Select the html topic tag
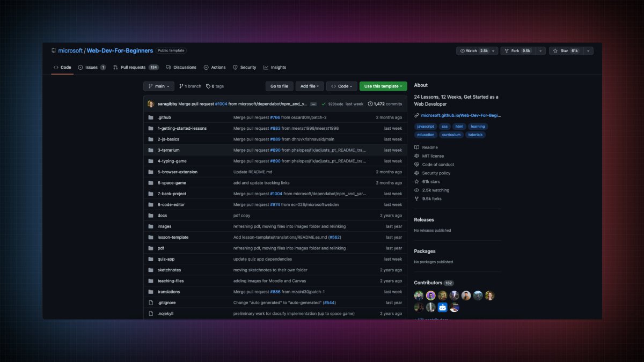This screenshot has height=362, width=644. click(459, 127)
